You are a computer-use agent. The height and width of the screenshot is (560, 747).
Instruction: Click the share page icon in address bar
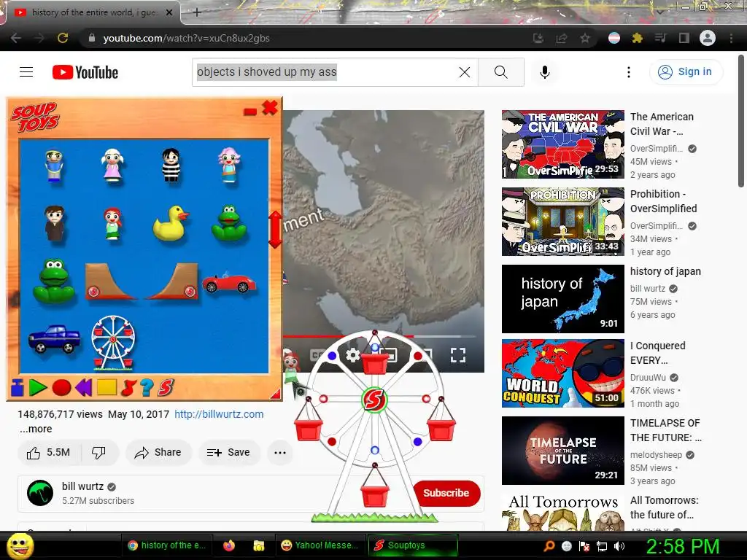(562, 38)
